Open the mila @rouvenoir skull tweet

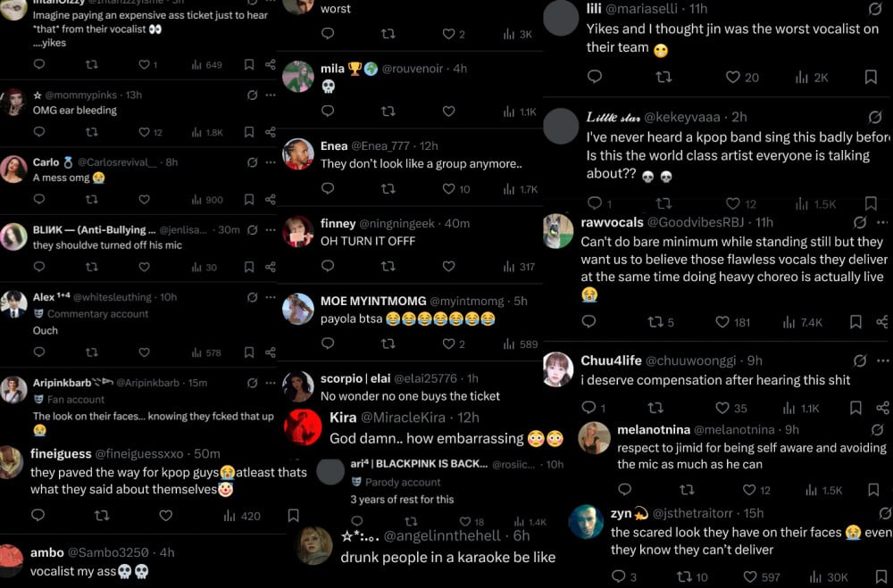click(410, 87)
